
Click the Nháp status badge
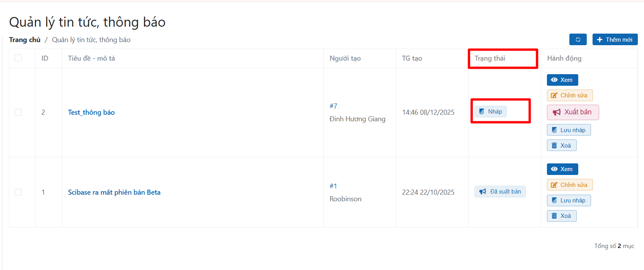coord(490,112)
